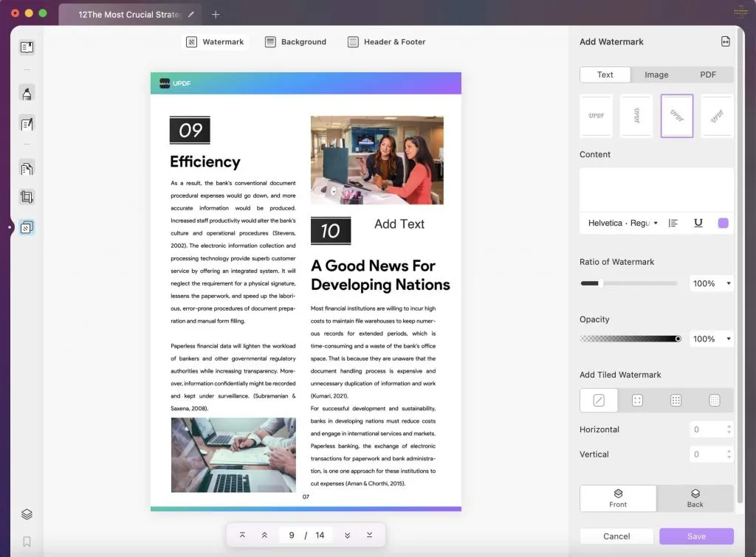Screen dimensions: 756x557
Task: Go to the next page
Action: click(x=347, y=536)
